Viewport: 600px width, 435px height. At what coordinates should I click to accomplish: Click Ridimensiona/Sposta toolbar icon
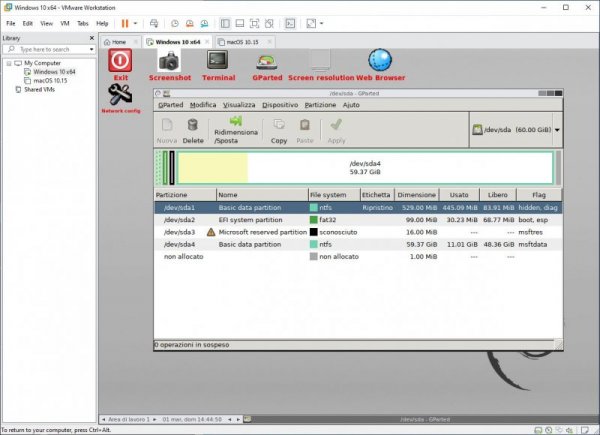(x=236, y=121)
